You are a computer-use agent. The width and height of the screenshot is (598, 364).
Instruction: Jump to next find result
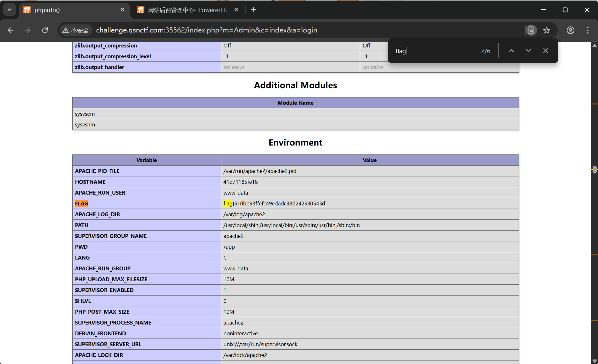coord(528,51)
